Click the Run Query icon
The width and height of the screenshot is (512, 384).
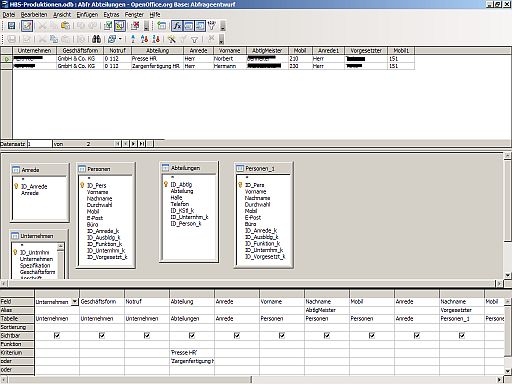click(108, 26)
